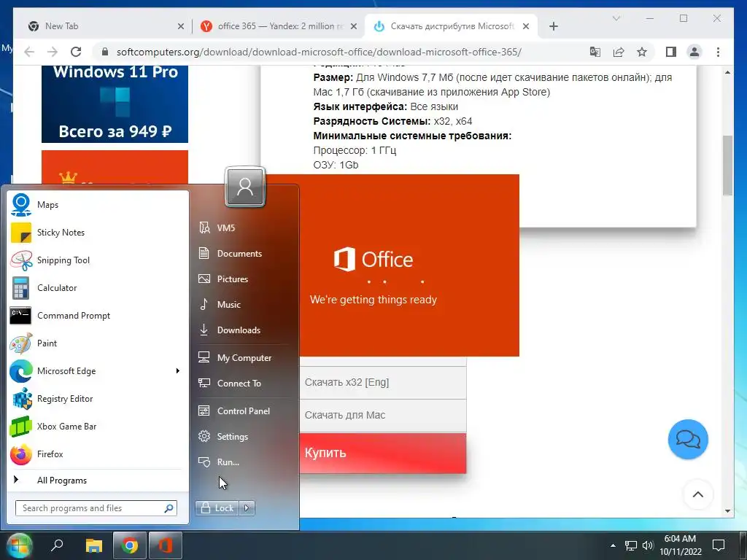Open Control Panel
Screen dimensions: 747x560
click(x=244, y=411)
